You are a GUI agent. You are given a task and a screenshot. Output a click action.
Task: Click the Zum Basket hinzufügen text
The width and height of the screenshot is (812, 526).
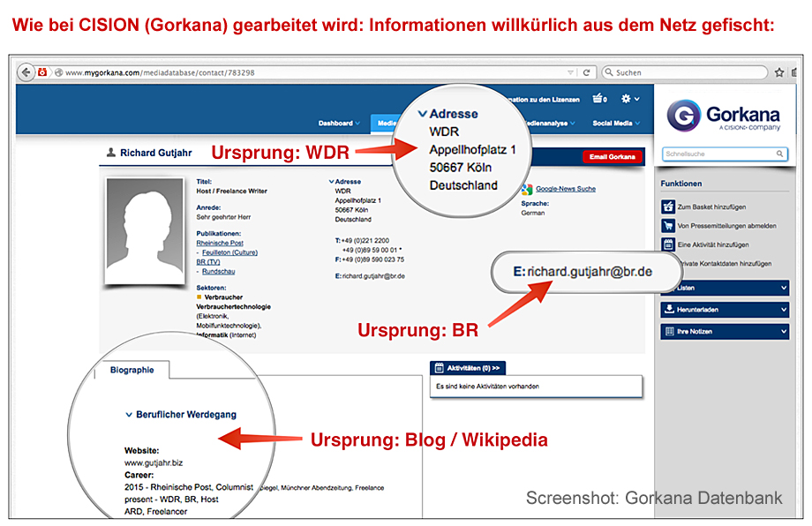(x=711, y=207)
